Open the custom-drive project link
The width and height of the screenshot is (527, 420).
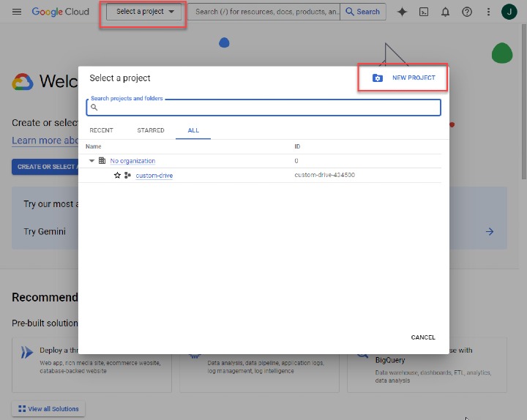154,176
